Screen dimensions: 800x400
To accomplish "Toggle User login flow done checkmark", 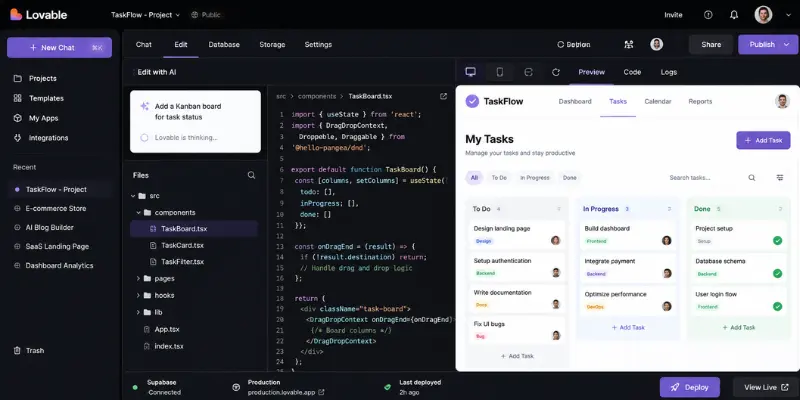I will tap(778, 306).
